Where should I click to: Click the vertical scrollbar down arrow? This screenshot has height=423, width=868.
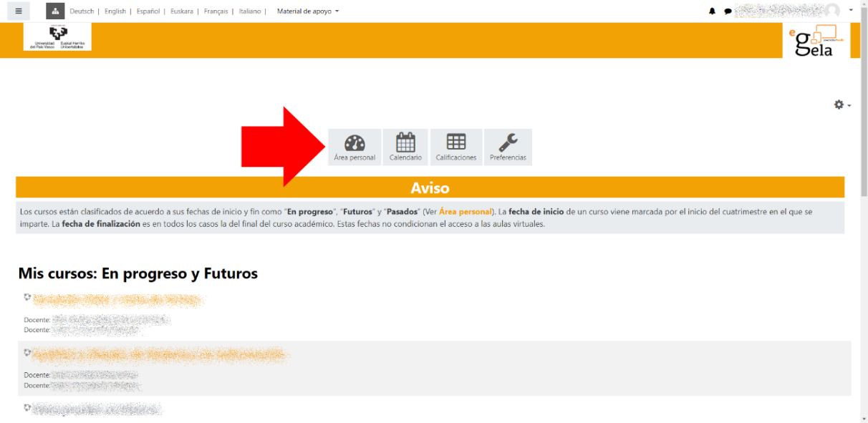point(863,418)
